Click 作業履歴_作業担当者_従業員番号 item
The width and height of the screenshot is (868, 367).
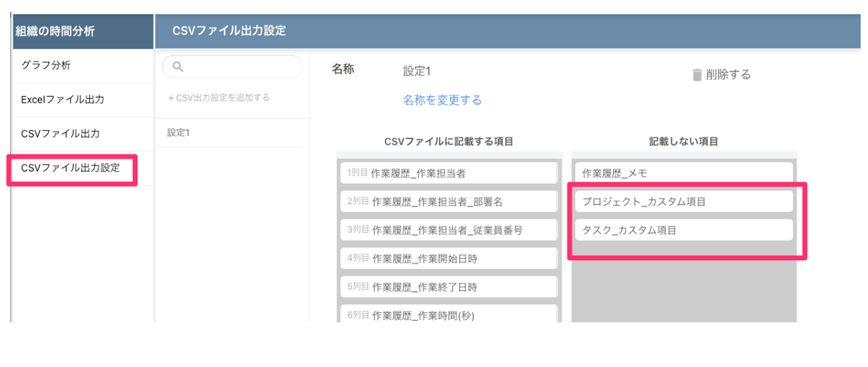pyautogui.click(x=448, y=230)
